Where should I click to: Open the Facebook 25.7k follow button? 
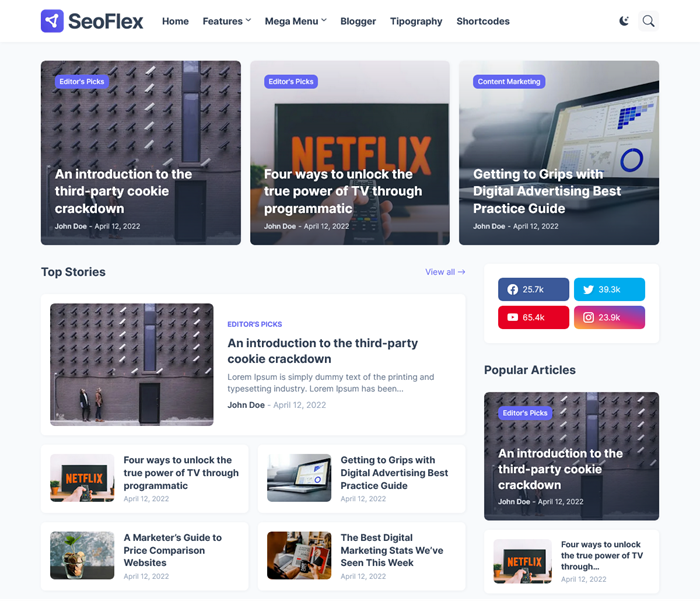click(533, 289)
